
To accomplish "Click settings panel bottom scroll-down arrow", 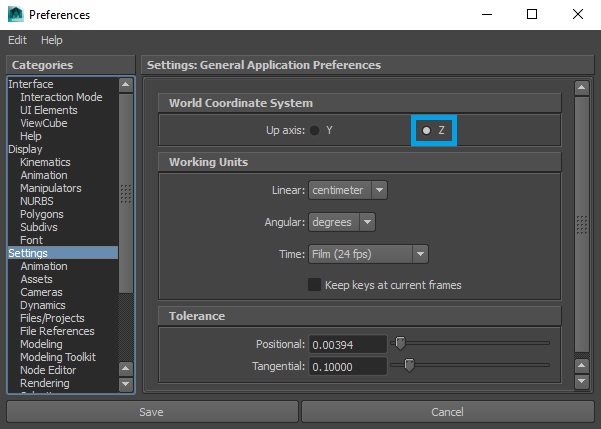I will click(581, 381).
